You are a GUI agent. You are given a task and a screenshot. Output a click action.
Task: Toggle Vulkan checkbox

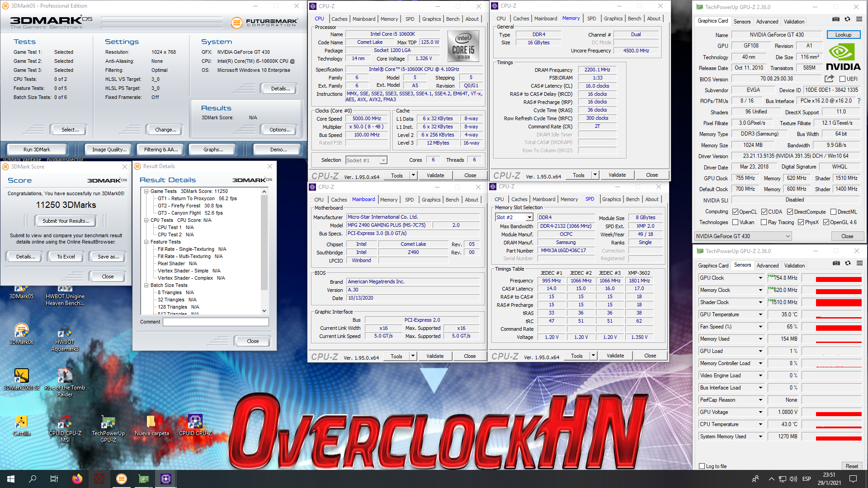736,222
